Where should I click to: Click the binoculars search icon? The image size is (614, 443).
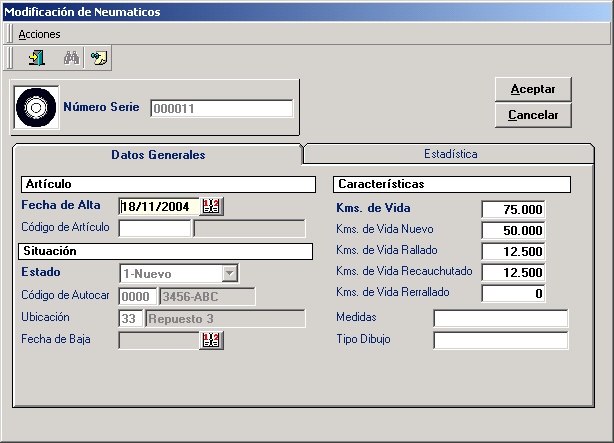71,58
